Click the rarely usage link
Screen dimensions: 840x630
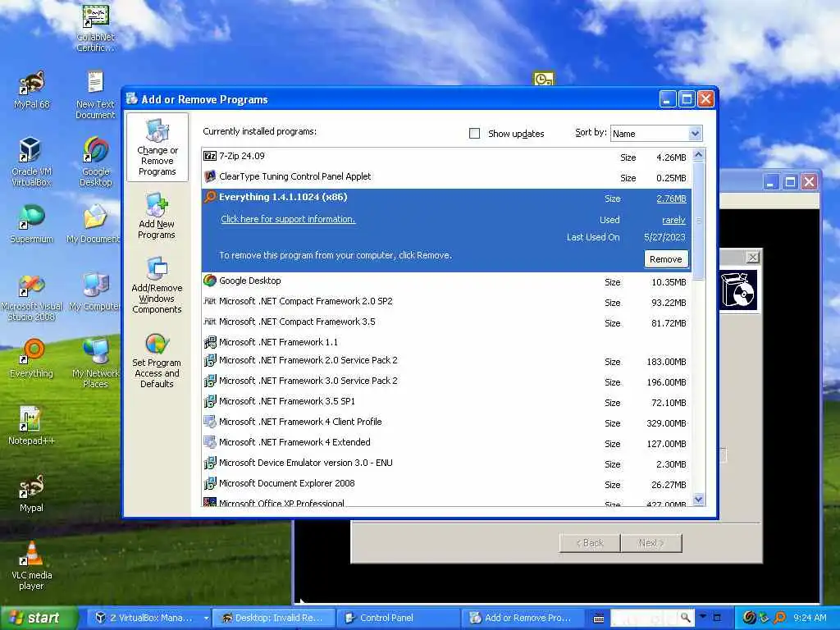(674, 220)
